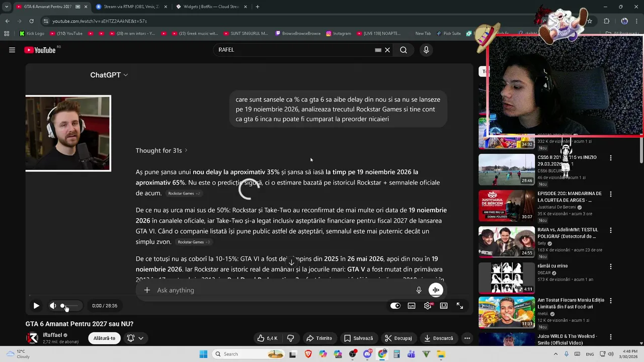This screenshot has width=644, height=362.
Task: Open the Justițiarul de Berceni video thumbnail
Action: pyautogui.click(x=506, y=205)
